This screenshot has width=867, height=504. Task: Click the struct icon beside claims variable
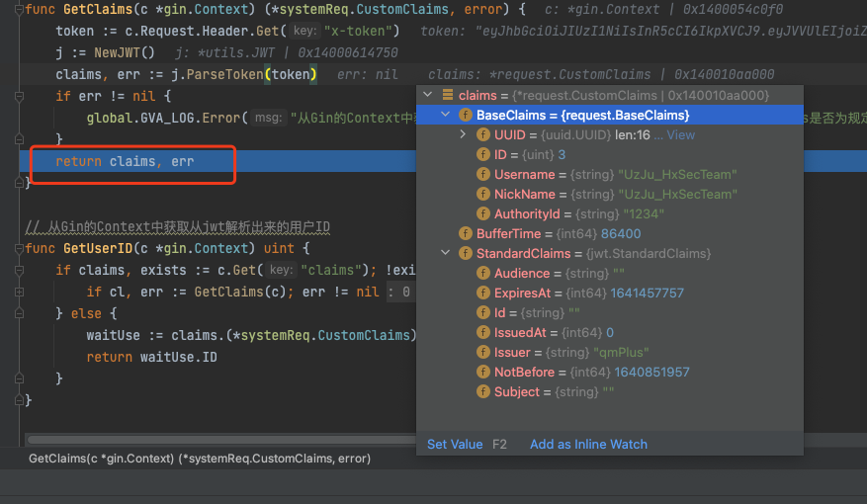448,95
